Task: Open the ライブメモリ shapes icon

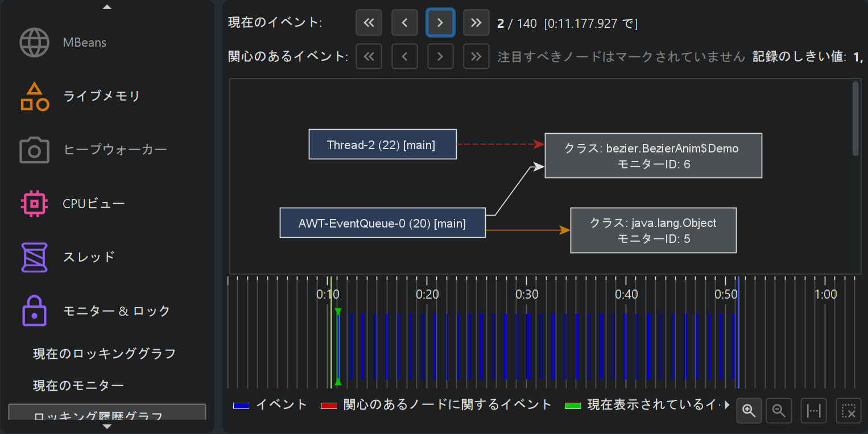Action: tap(35, 96)
